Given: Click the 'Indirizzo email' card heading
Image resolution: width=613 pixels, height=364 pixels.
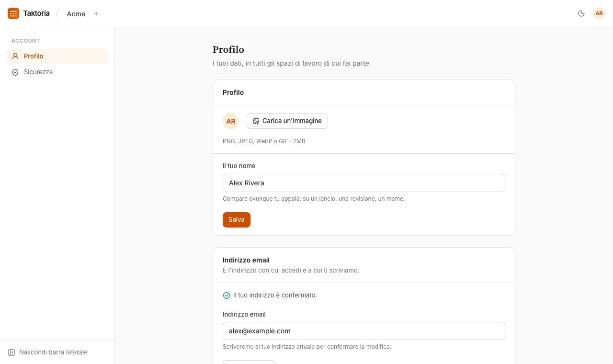Looking at the screenshot, I should tap(246, 260).
